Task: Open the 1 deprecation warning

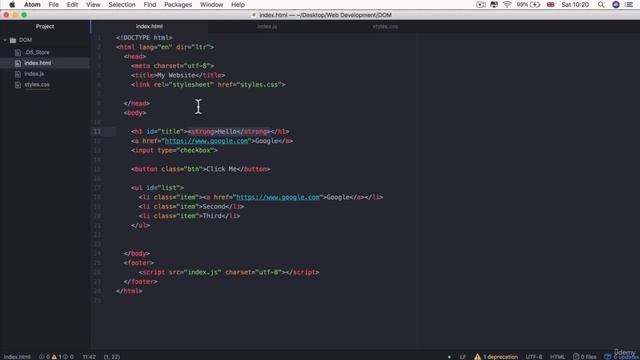Action: pos(496,357)
